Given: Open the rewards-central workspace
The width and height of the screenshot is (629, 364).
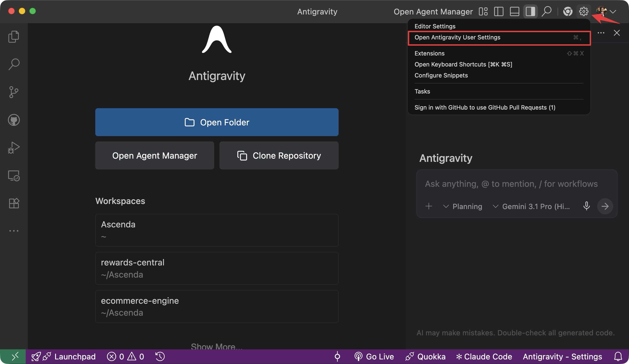Looking at the screenshot, I should tap(217, 268).
